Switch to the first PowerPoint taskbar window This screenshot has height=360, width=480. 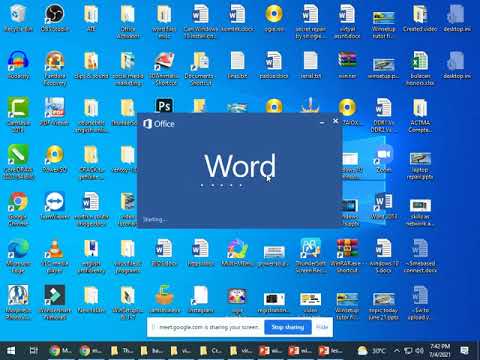[x=270, y=351]
